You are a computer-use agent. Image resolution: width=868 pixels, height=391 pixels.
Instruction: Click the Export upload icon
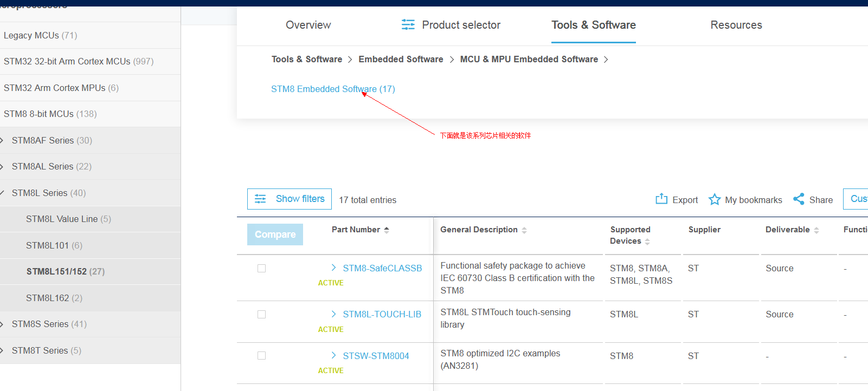click(661, 199)
